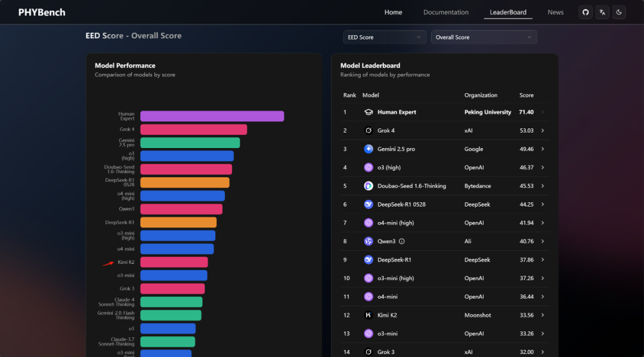This screenshot has width=644, height=357.
Task: Switch to the News tab
Action: tap(555, 13)
